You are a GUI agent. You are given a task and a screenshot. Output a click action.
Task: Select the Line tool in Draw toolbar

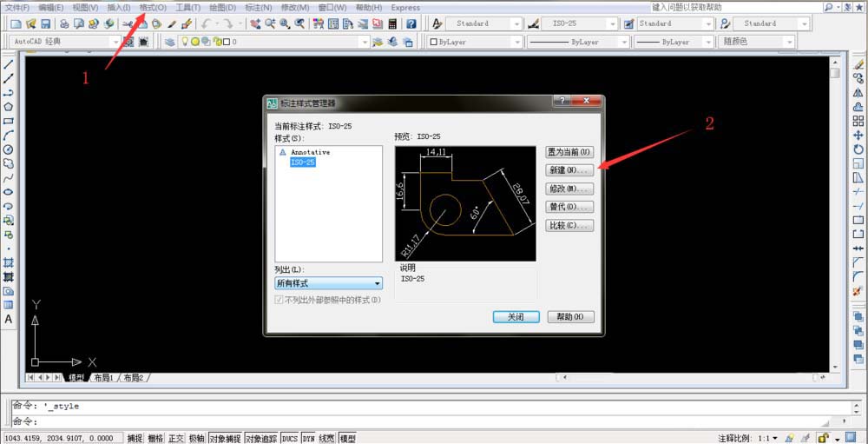pos(9,65)
